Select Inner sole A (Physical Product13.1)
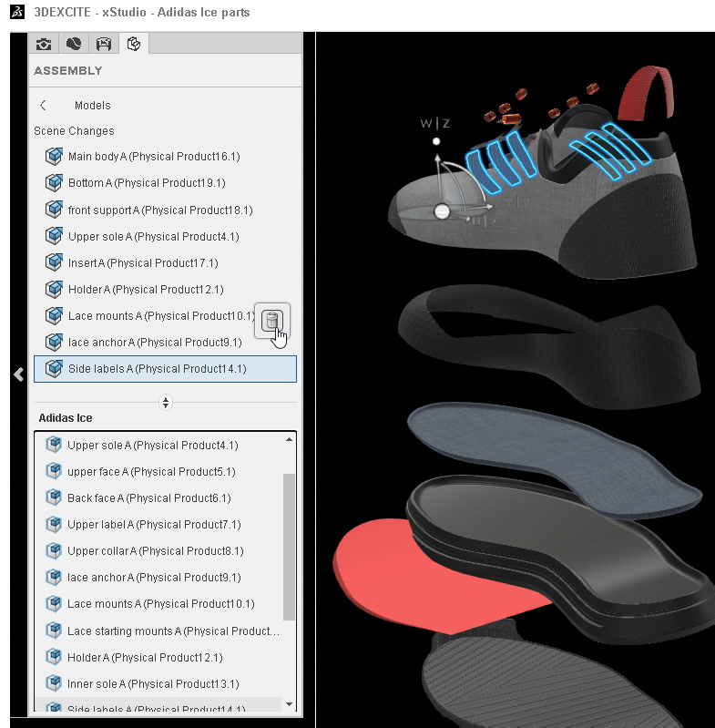This screenshot has width=715, height=728. (x=158, y=684)
